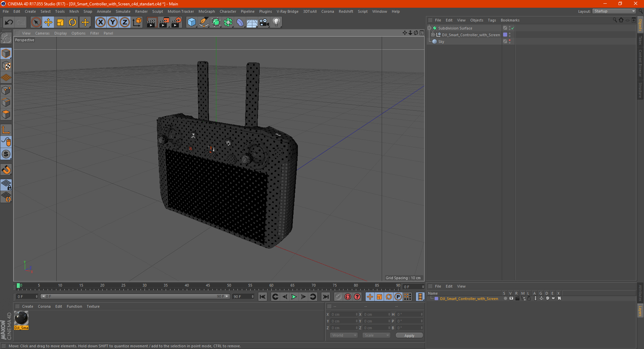Render to Picture Viewer
This screenshot has height=349, width=644.
(164, 22)
